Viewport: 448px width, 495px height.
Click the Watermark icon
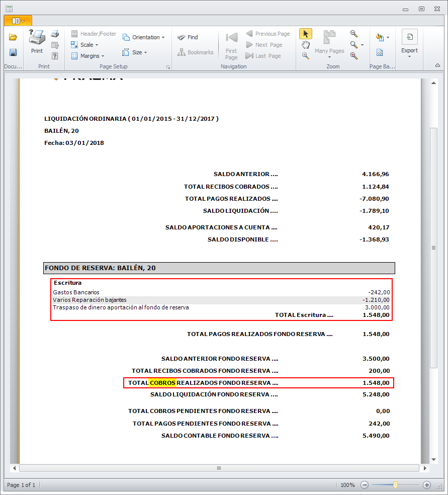[380, 52]
